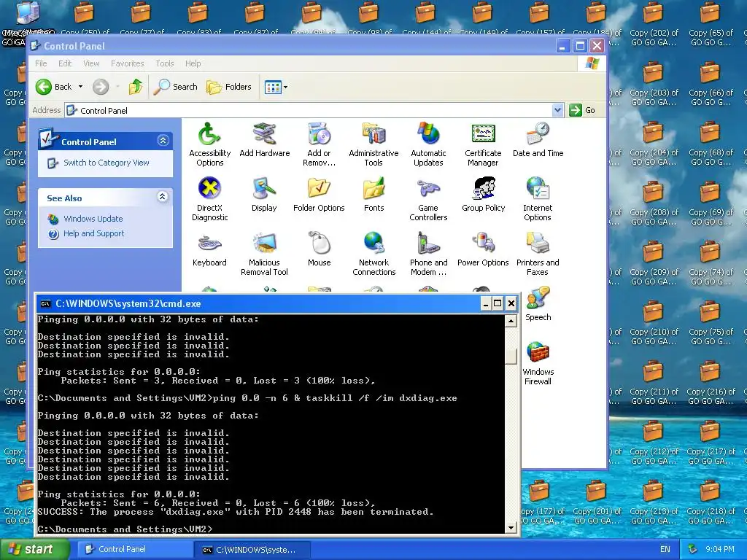747x560 pixels.
Task: Open Accessibility Options in Control Panel
Action: [x=209, y=144]
